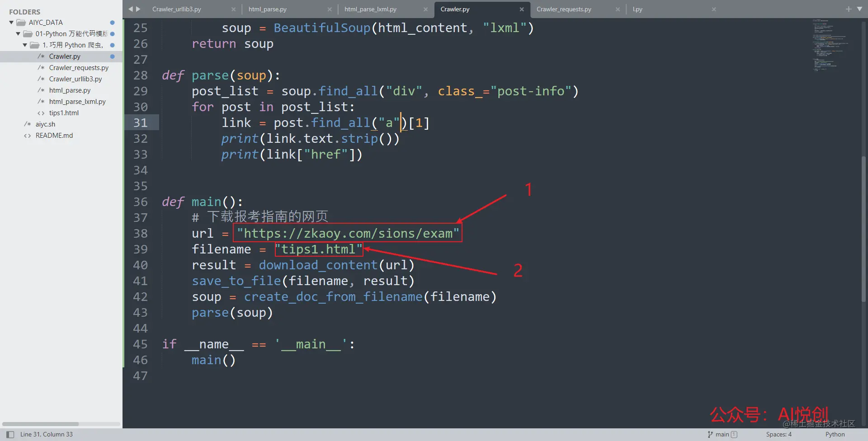Click line number 38 in the gutter
Screen dimensions: 868x441
click(x=141, y=234)
